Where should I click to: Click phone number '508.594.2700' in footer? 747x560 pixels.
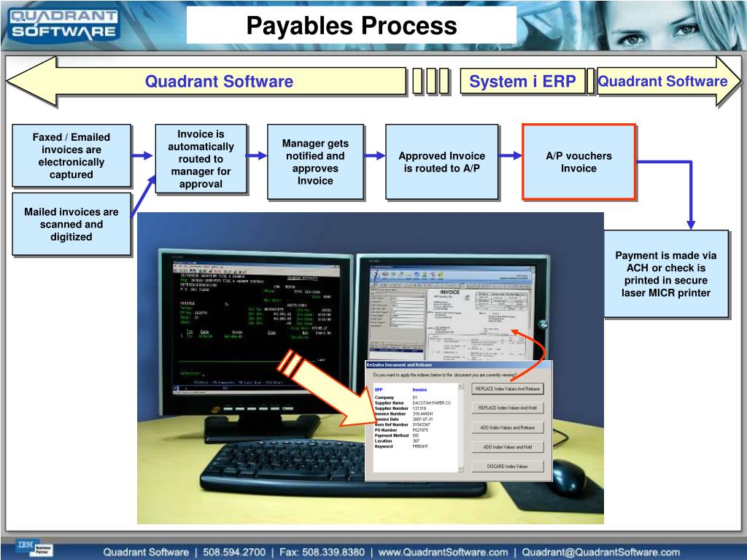(x=234, y=553)
